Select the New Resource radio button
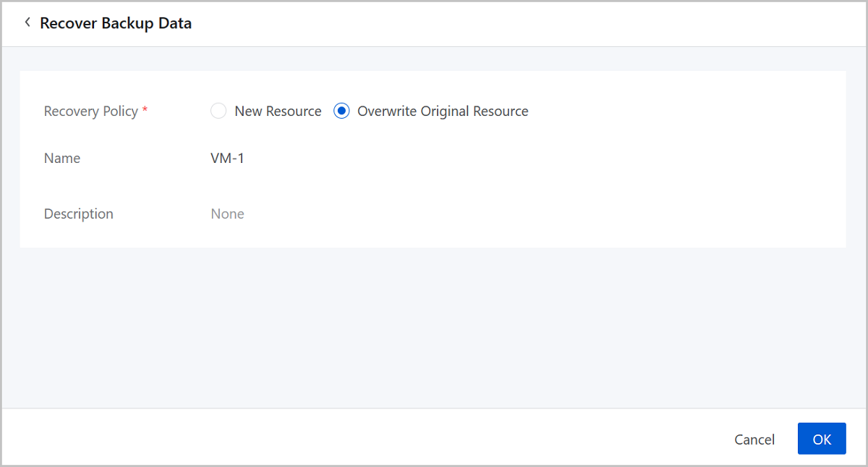This screenshot has height=467, width=868. [218, 111]
